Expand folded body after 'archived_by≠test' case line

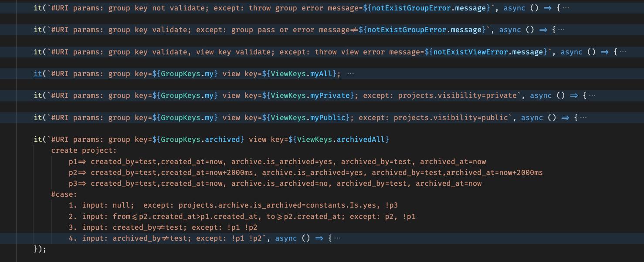click(x=337, y=238)
